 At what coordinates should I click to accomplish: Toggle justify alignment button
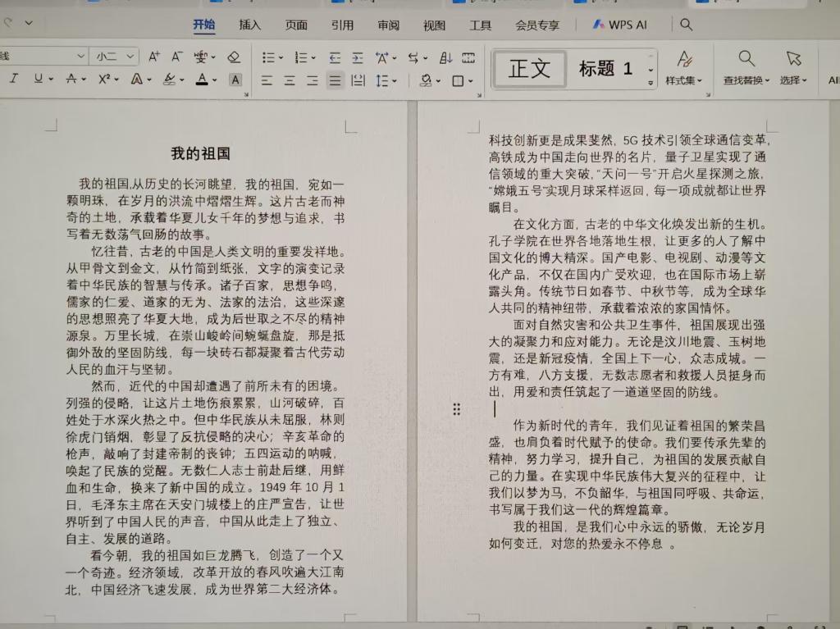pos(335,80)
